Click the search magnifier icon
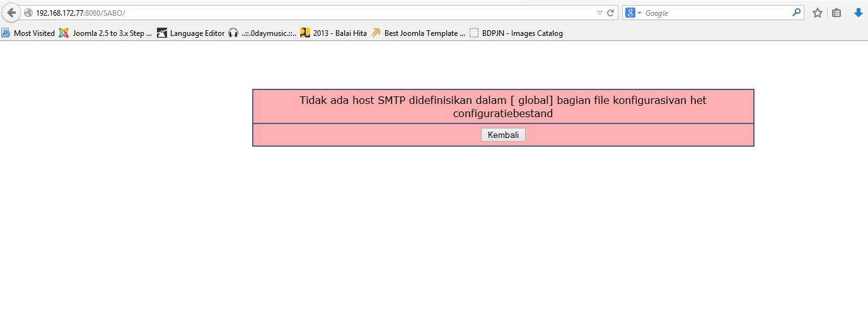Image resolution: width=868 pixels, height=313 pixels. (797, 12)
